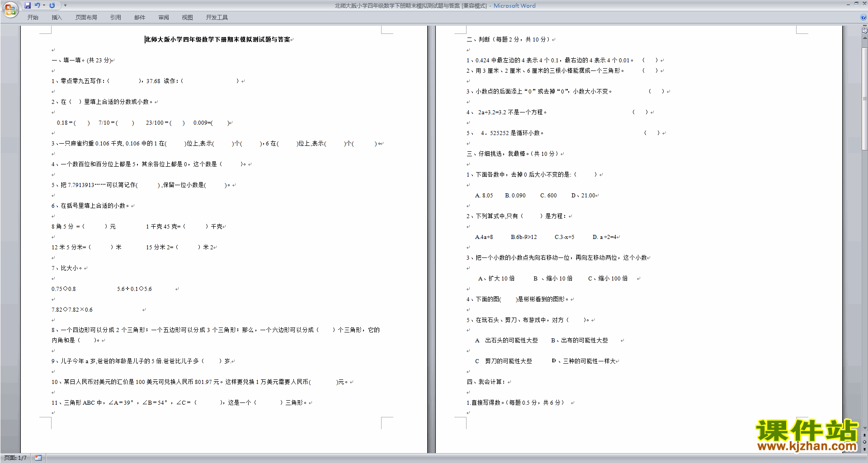Screen dimensions: 868x463
Task: Click the document title 北师大版小学四年级数学下册期末模拟测试题与答案
Action: pos(217,40)
